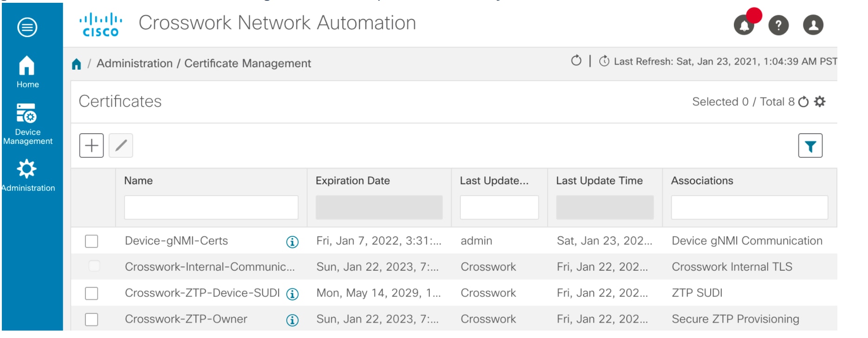
Task: Click the home breadcrumb icon
Action: click(x=77, y=64)
